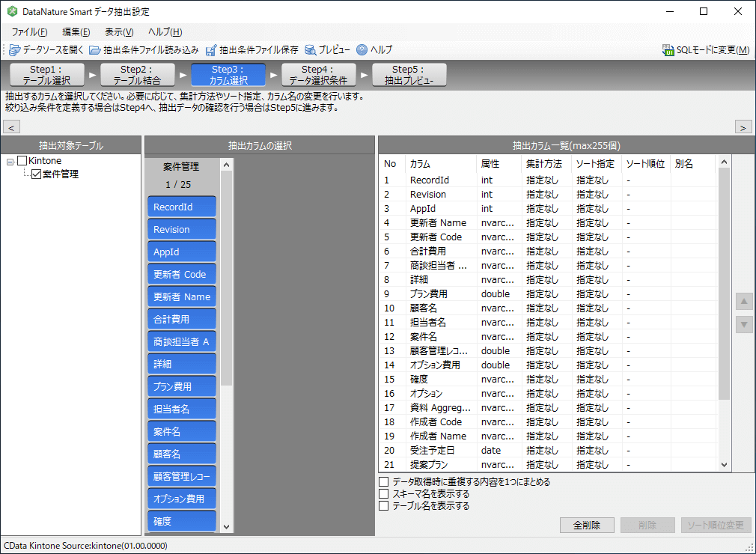
Task: Enable テーブル名を表示する checkbox
Action: (x=384, y=506)
